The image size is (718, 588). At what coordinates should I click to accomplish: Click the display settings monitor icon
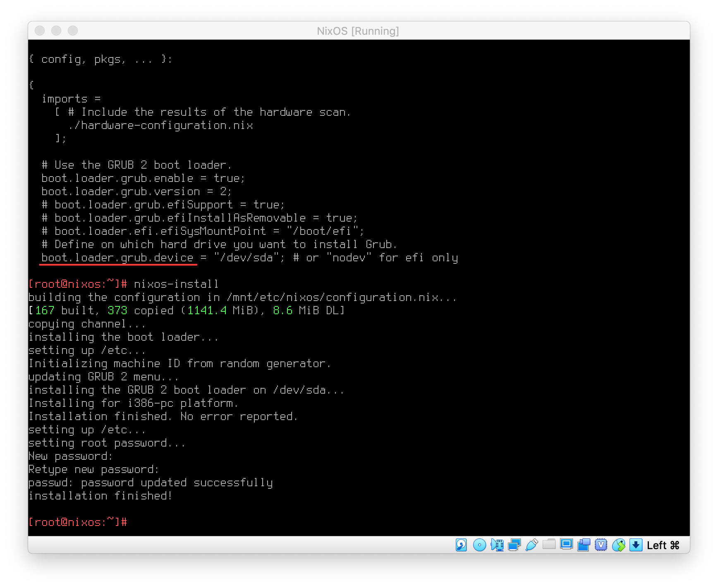click(x=566, y=544)
